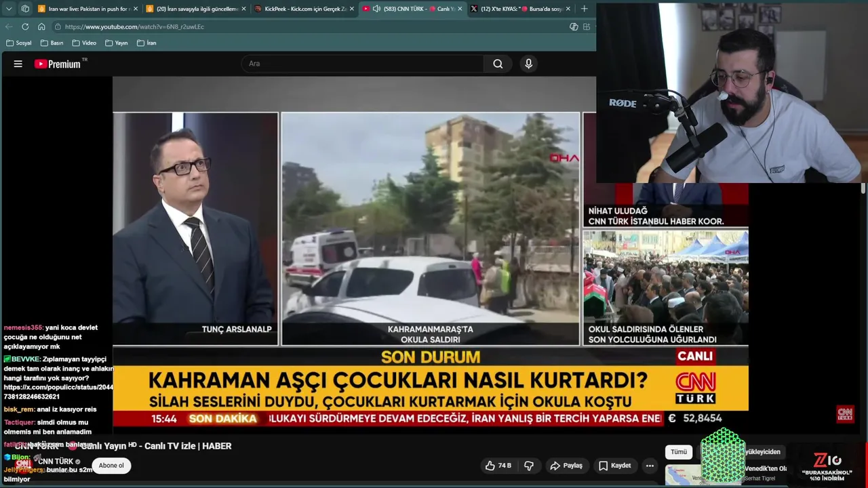Screen dimensions: 868x488
Task: Open the İran bookmarks folder
Action: (x=146, y=43)
